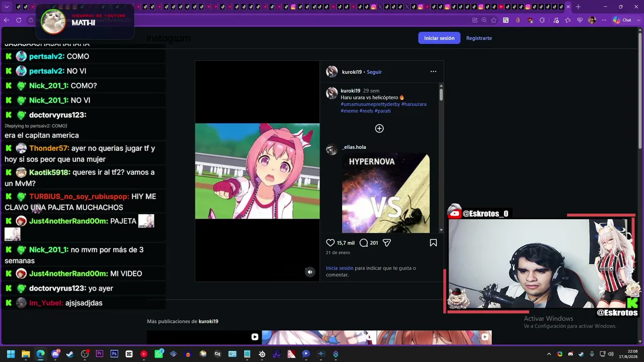
Task: Add this page to favorites with the star
Action: pos(494,20)
